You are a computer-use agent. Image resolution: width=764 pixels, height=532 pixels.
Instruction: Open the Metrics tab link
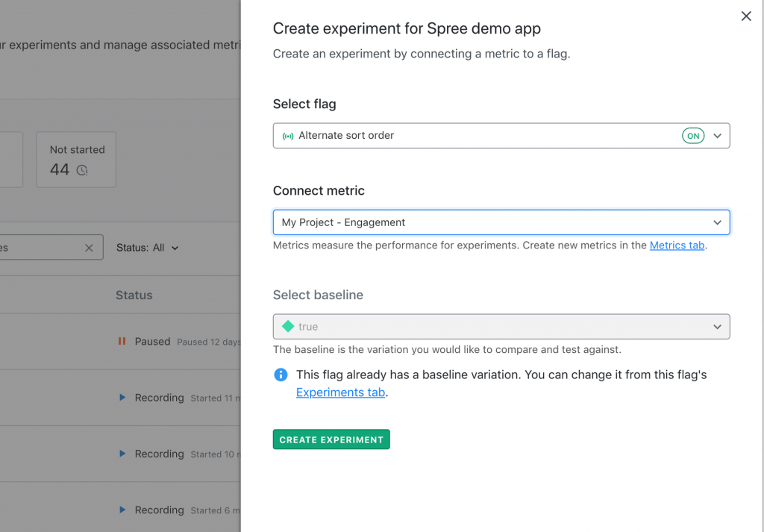677,245
